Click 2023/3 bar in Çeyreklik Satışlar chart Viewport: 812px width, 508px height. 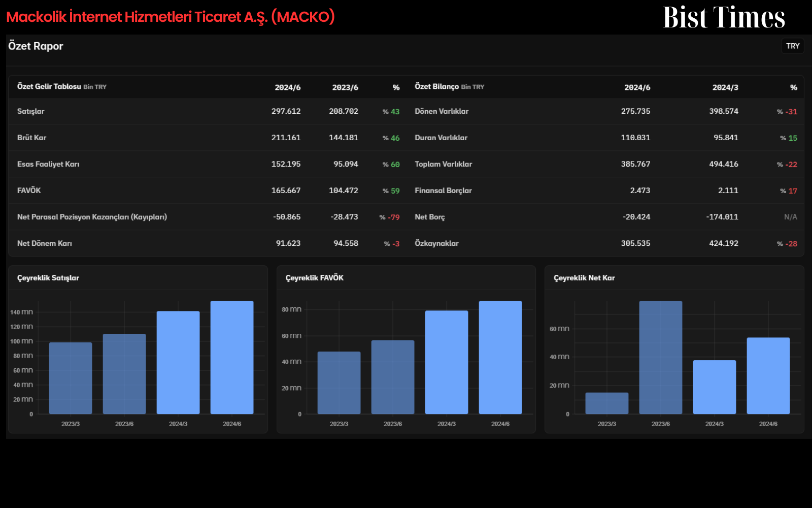(x=71, y=378)
